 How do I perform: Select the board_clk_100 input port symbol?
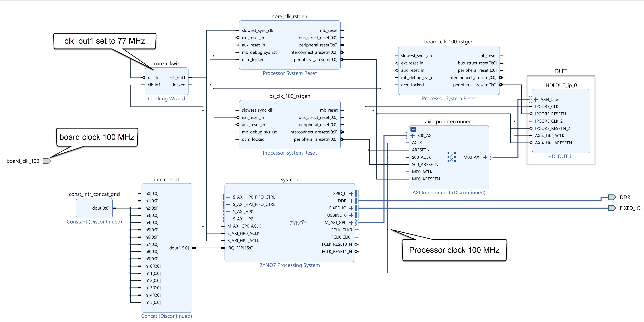point(47,161)
